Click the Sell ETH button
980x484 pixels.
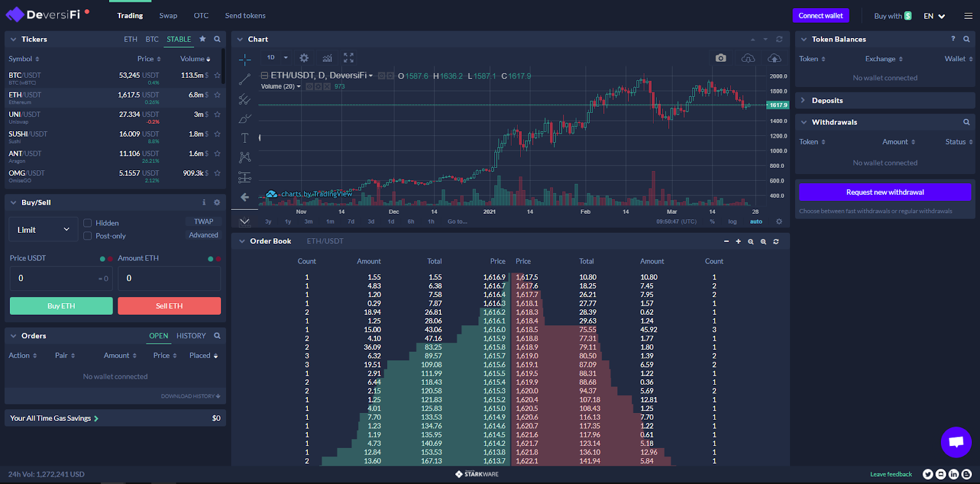tap(169, 306)
